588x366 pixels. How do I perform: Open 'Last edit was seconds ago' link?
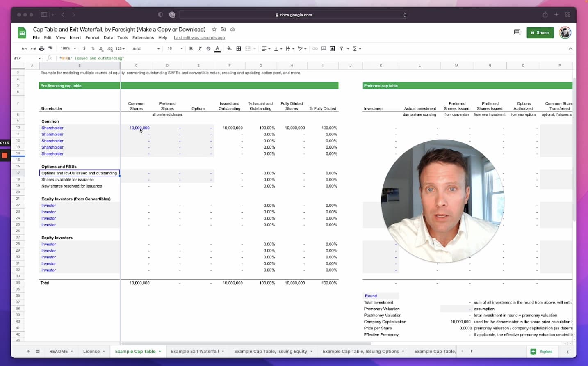(x=199, y=38)
